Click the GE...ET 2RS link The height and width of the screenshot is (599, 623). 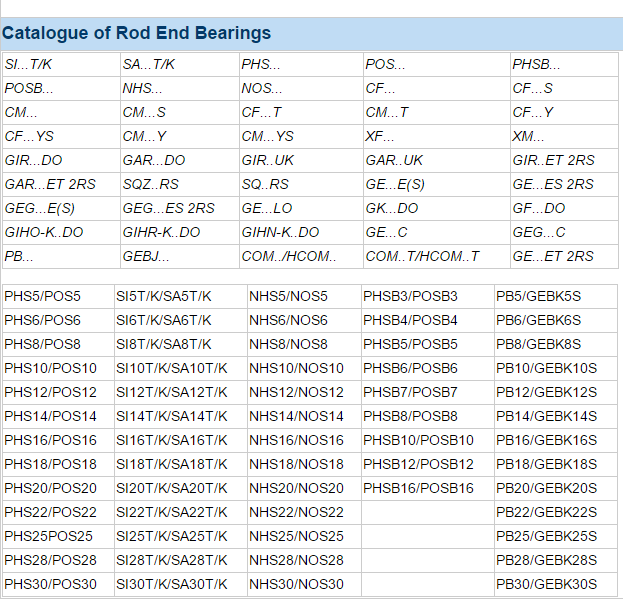point(553,256)
